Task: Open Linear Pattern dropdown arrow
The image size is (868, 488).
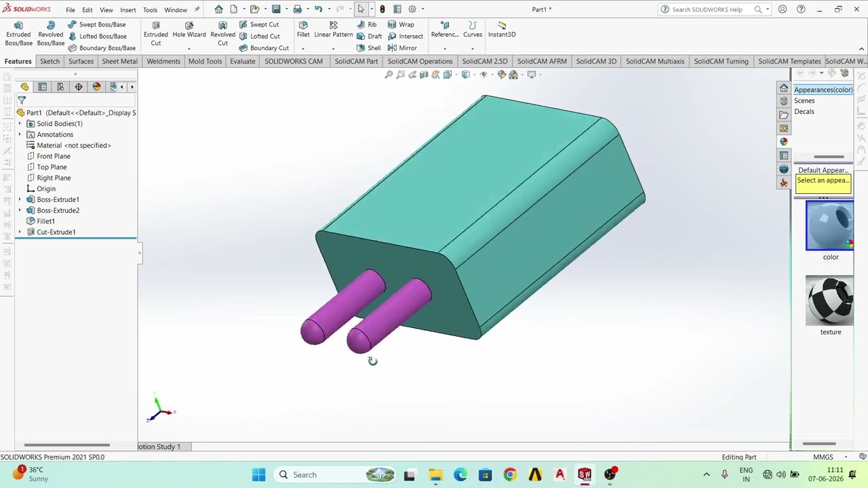Action: point(333,49)
